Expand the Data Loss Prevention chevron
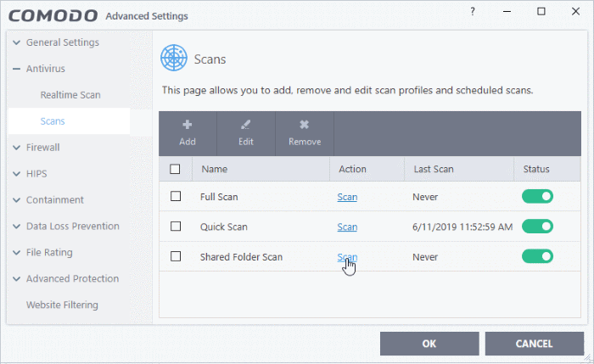Image resolution: width=594 pixels, height=364 pixels. (x=16, y=227)
